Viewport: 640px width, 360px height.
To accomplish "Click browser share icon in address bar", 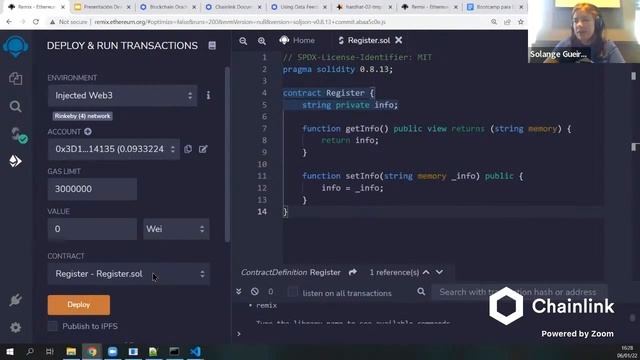I will pyautogui.click(x=507, y=22).
